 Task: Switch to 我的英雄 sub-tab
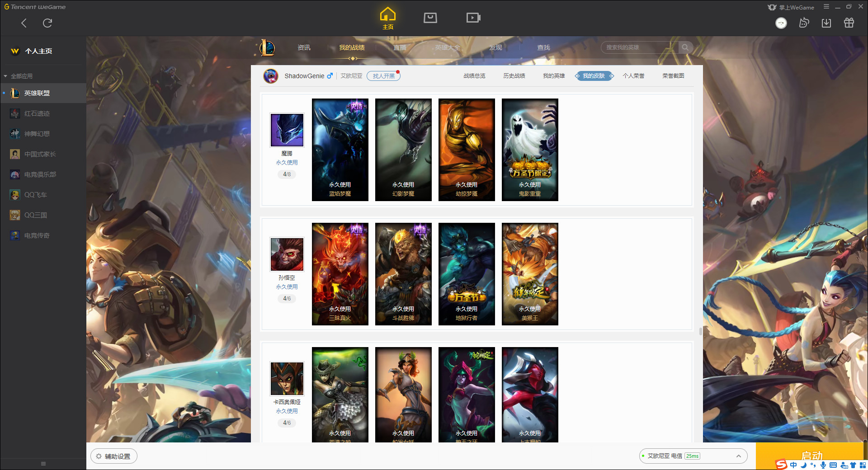pyautogui.click(x=554, y=76)
